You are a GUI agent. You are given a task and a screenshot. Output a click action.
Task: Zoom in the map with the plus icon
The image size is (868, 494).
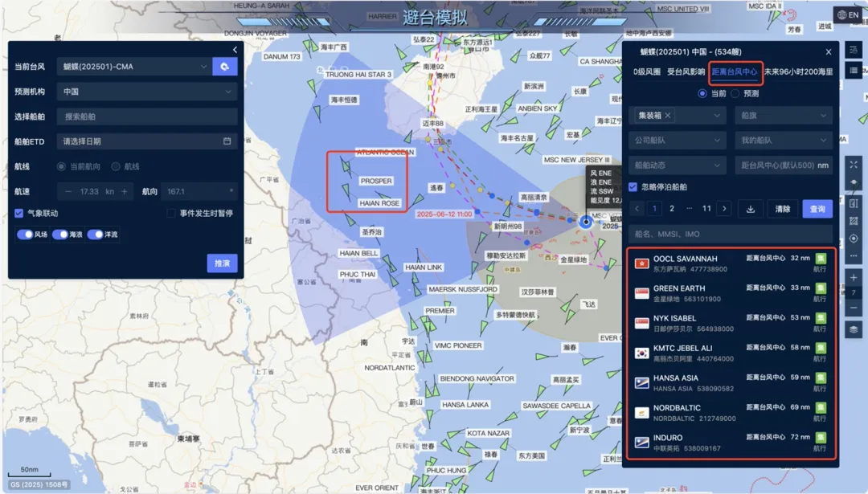854,278
